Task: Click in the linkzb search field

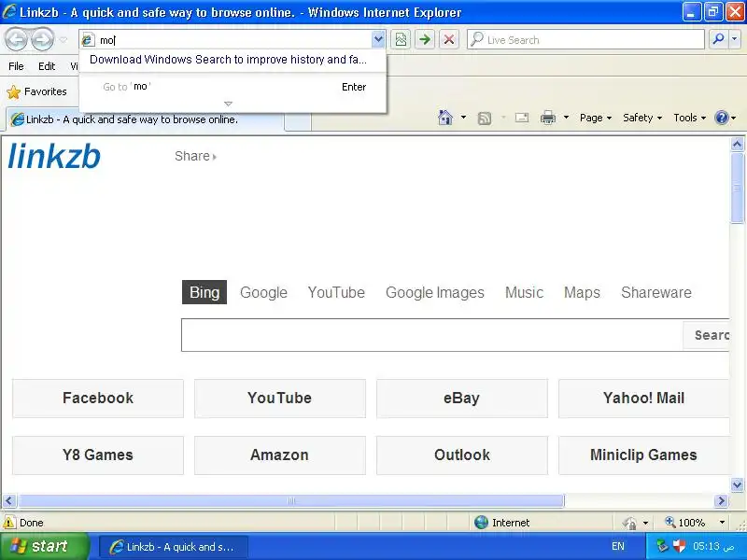Action: point(431,335)
